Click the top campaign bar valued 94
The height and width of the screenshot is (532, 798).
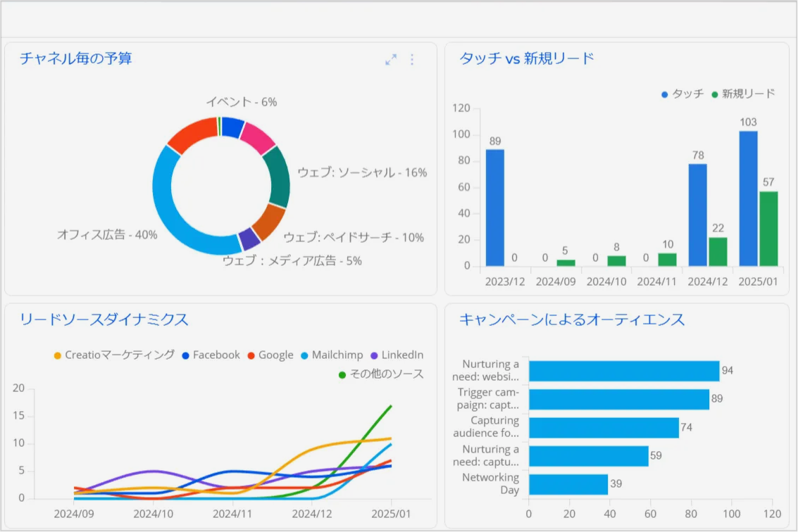623,371
